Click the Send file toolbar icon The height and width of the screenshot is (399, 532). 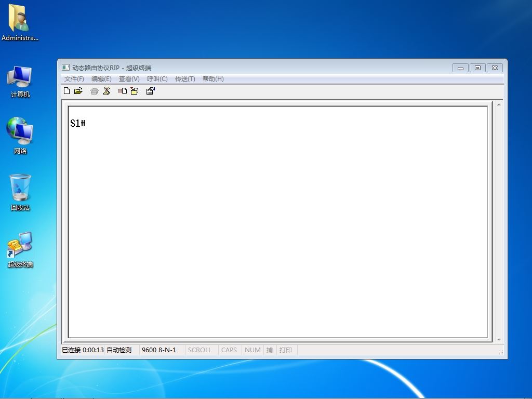[x=123, y=91]
